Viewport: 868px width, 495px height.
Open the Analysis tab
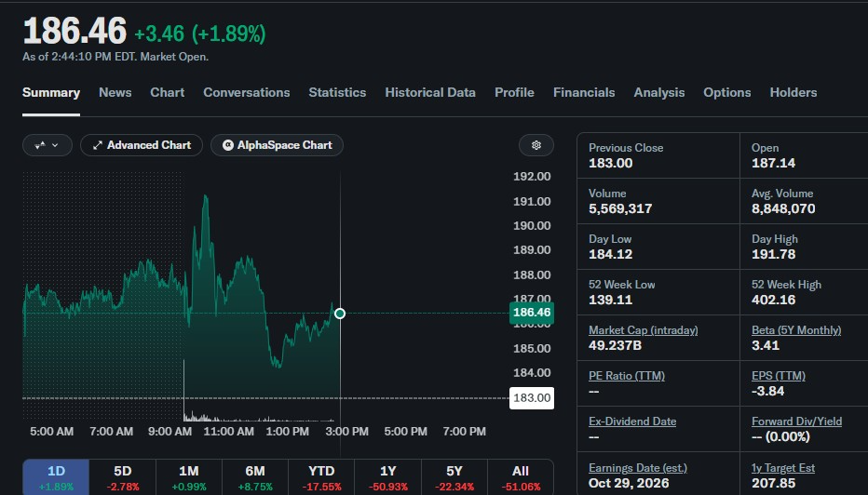click(x=658, y=92)
